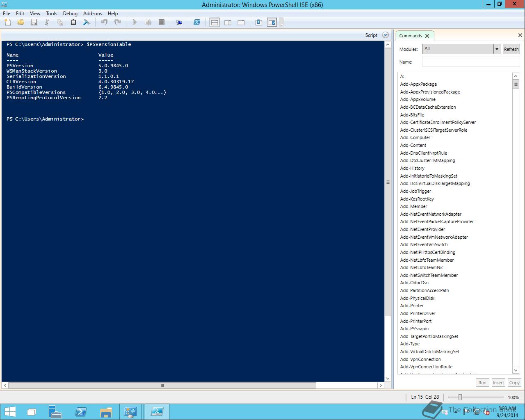This screenshot has height=420, width=525.
Task: Open the PowerShell console taskbar icon
Action: coord(81,412)
